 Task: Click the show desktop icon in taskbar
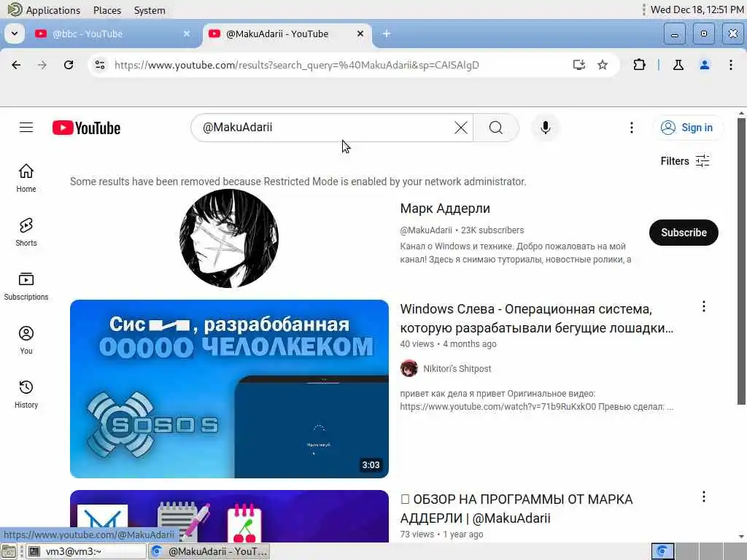click(x=9, y=551)
